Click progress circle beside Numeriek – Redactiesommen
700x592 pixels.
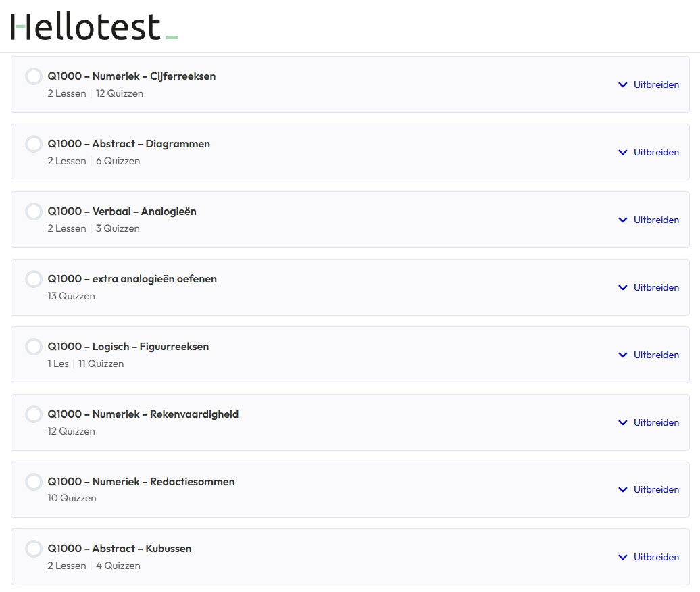coord(34,482)
